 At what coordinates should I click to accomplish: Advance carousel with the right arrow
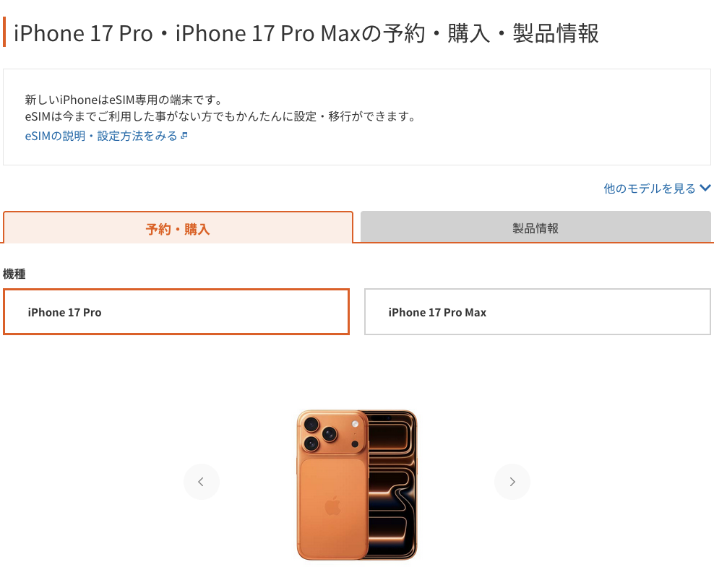512,482
